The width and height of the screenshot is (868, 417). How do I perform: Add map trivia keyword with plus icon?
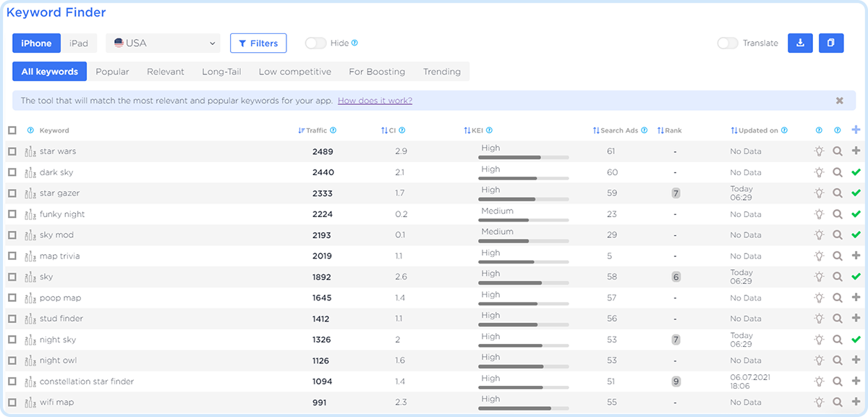[x=856, y=256]
